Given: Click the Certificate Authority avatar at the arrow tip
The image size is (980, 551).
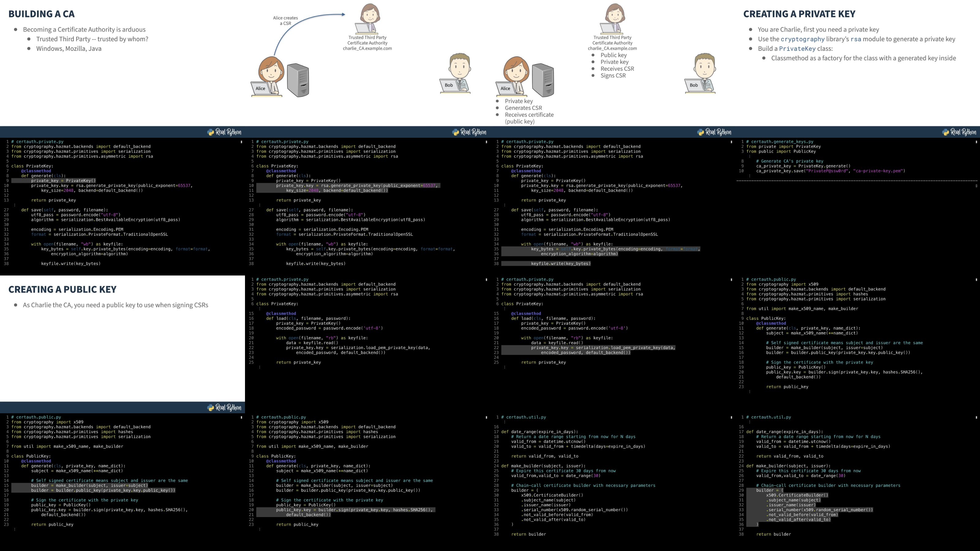Looking at the screenshot, I should pos(368,18).
